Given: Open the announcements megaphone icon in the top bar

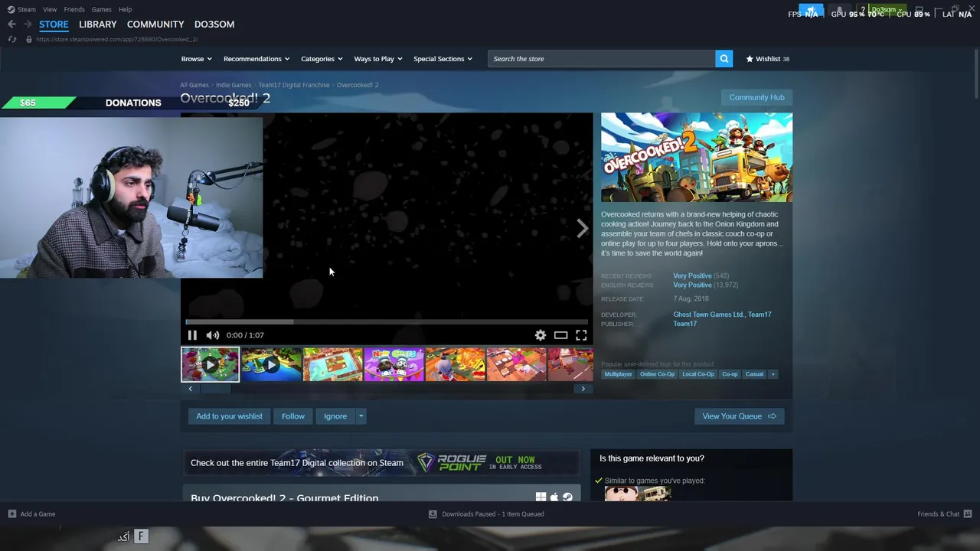Looking at the screenshot, I should 812,10.
